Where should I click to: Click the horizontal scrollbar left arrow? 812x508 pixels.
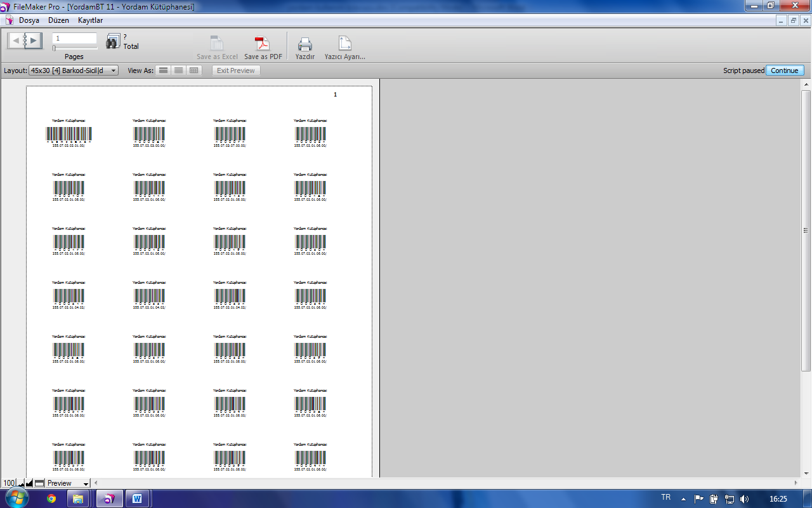tap(96, 483)
